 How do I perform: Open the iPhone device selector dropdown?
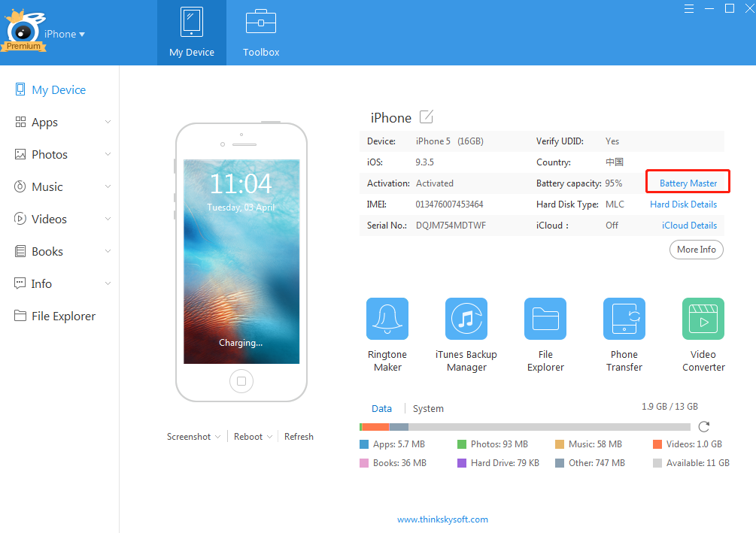pos(65,35)
